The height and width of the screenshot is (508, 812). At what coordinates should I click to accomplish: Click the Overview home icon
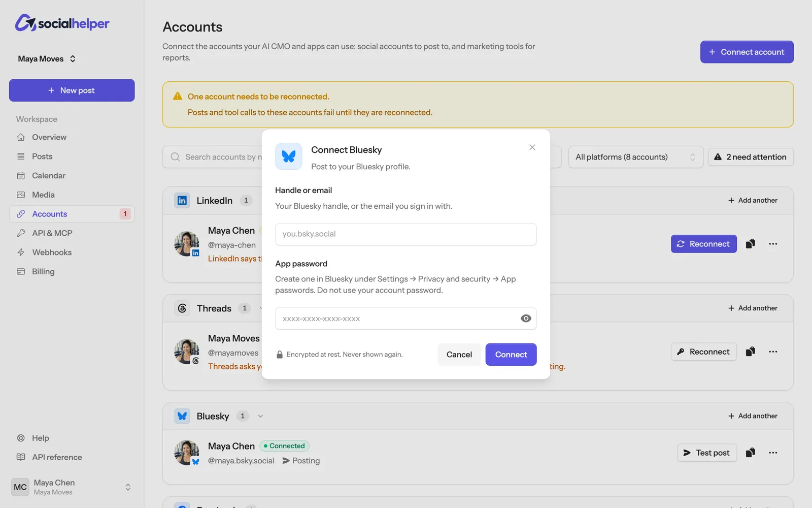point(21,137)
